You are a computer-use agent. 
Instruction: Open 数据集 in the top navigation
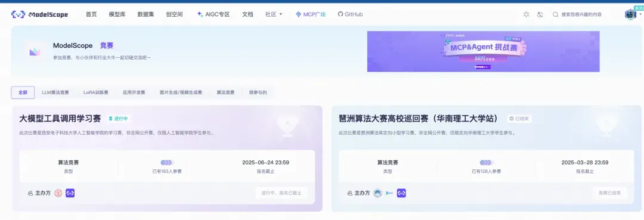[x=146, y=14]
